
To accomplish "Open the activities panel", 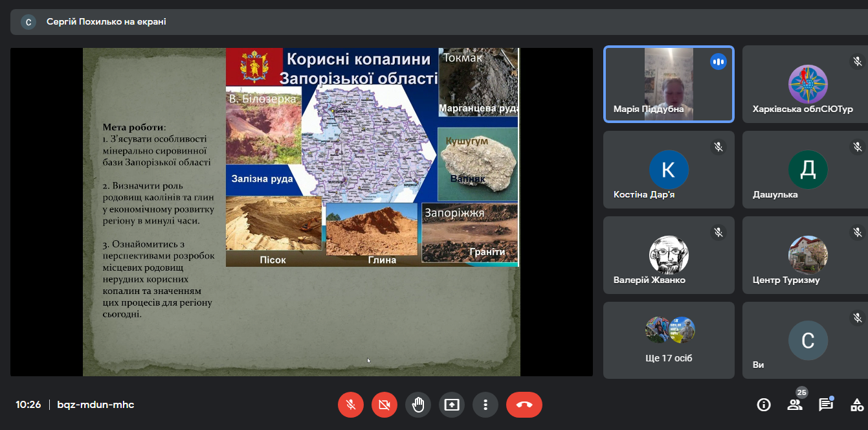I will click(857, 405).
